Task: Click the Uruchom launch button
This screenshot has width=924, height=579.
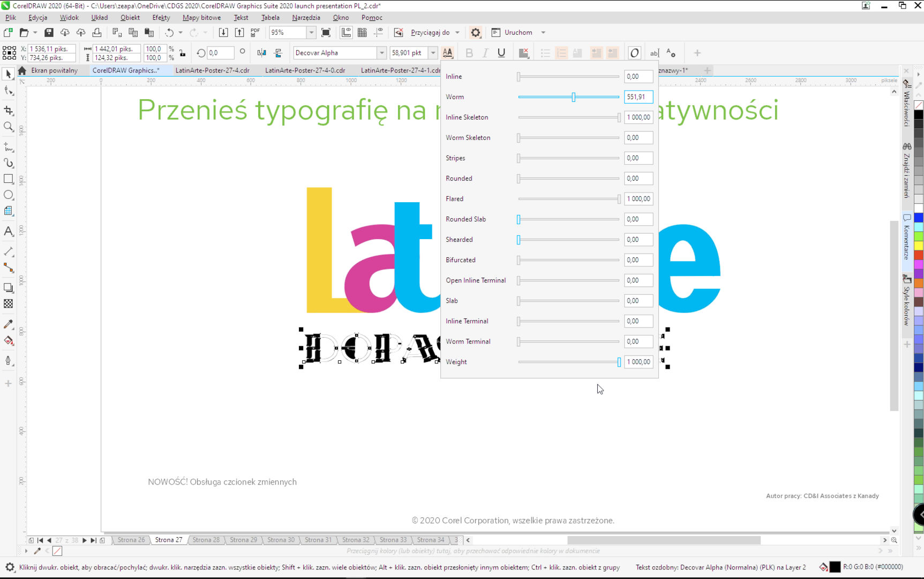Action: 518,33
